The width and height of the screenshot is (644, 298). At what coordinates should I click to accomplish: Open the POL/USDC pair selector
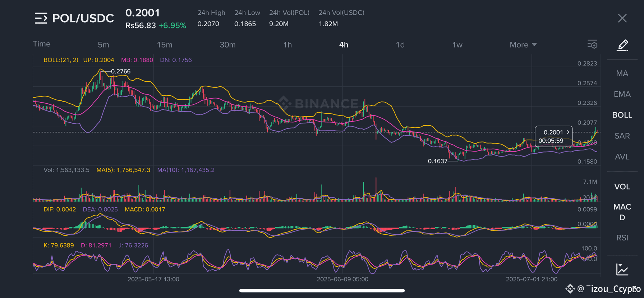pyautogui.click(x=83, y=18)
